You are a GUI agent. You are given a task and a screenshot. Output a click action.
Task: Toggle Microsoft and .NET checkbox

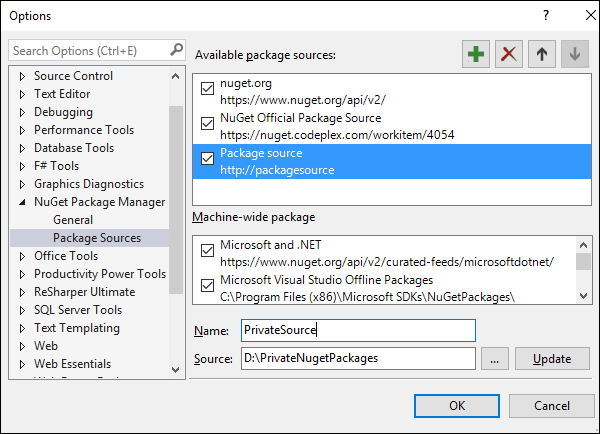[207, 250]
